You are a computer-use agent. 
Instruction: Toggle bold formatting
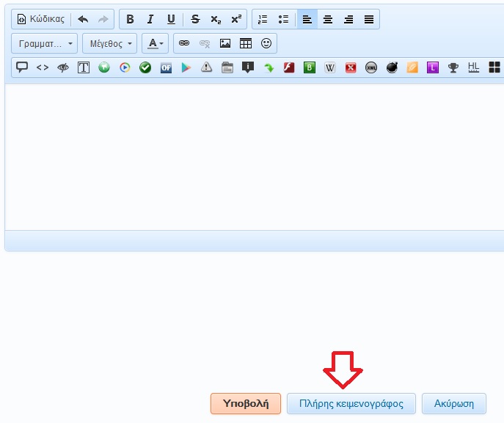[130, 19]
